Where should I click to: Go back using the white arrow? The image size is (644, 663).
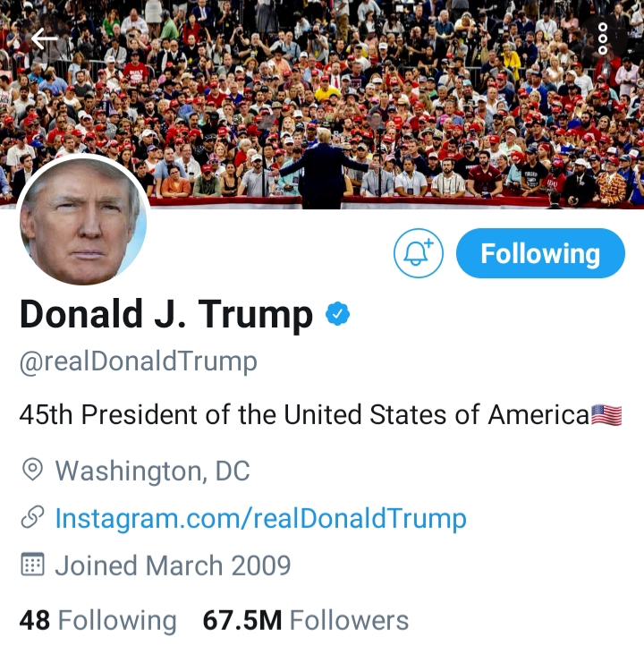(x=45, y=38)
